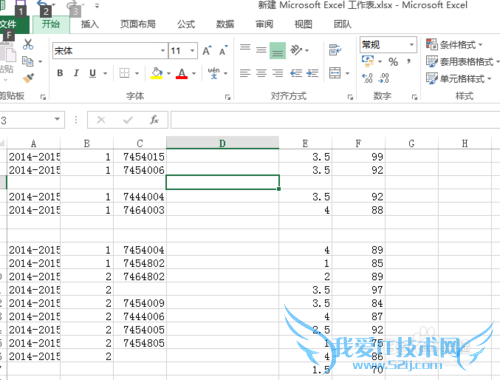Switch to the 公式 tab
The image size is (500, 380).
coord(186,24)
